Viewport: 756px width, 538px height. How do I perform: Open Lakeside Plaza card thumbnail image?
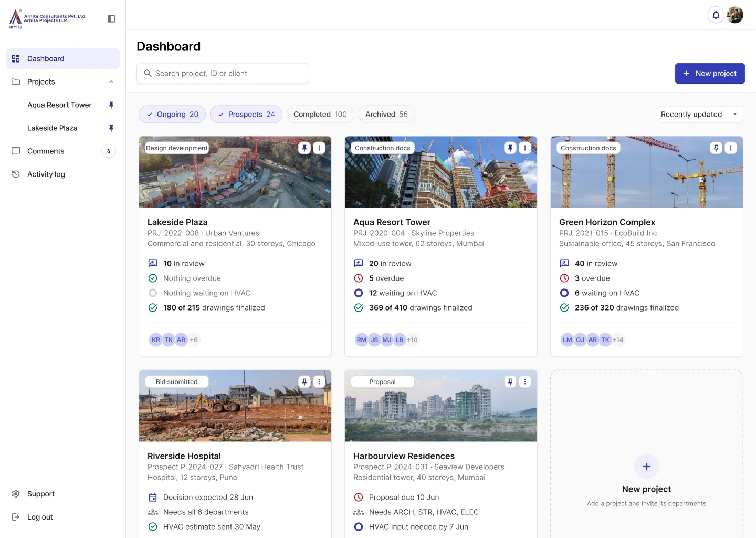235,172
